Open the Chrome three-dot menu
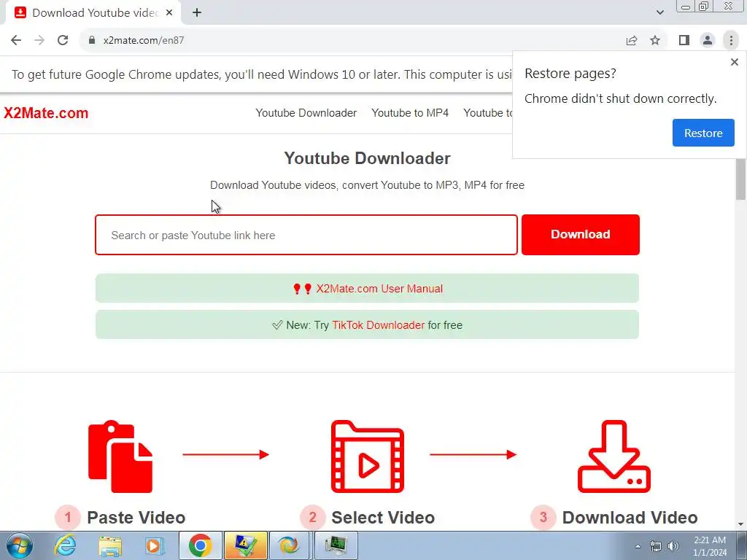The width and height of the screenshot is (747, 560). pyautogui.click(x=731, y=41)
